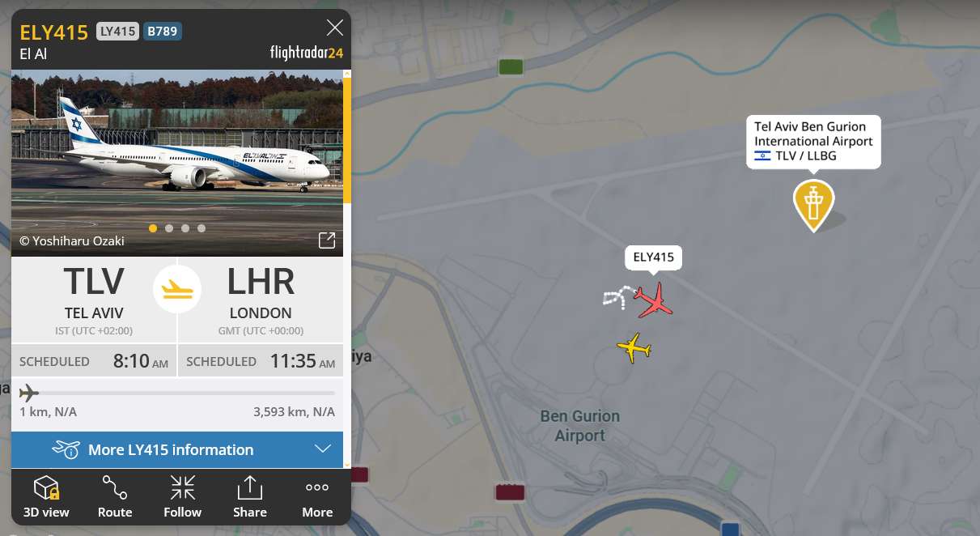This screenshot has height=536, width=980.
Task: Click the ELY415 map label
Action: (653, 257)
